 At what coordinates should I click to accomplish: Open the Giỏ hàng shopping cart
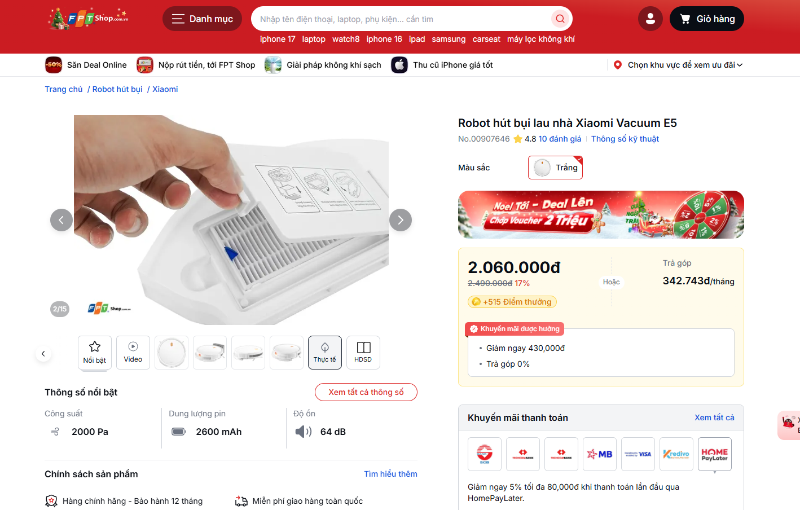click(x=707, y=19)
